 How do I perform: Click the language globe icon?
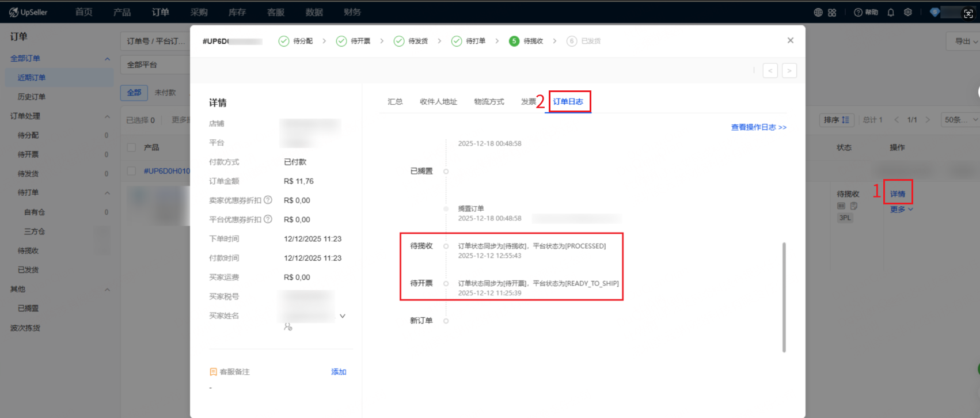point(818,12)
